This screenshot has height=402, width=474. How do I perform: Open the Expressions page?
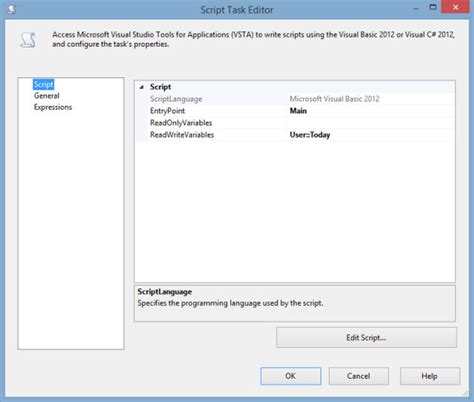53,107
